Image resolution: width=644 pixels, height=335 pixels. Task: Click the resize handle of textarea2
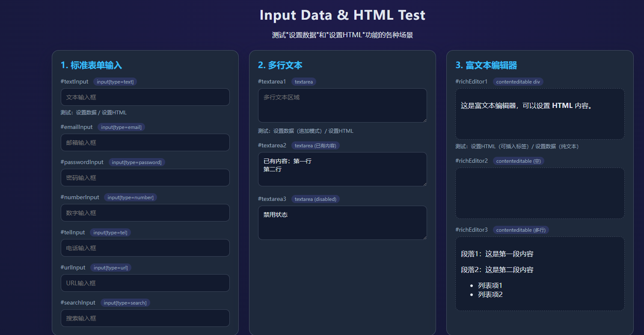[x=424, y=183]
